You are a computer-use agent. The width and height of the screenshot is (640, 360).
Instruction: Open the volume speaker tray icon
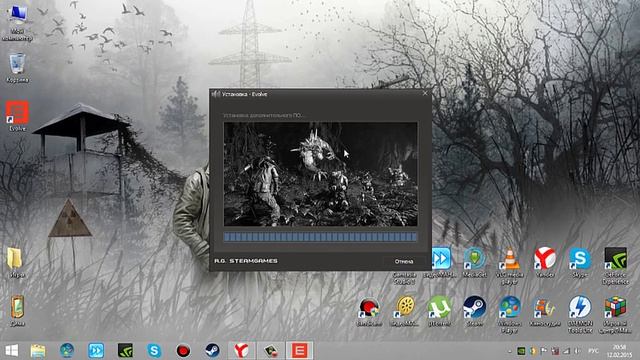pos(578,351)
